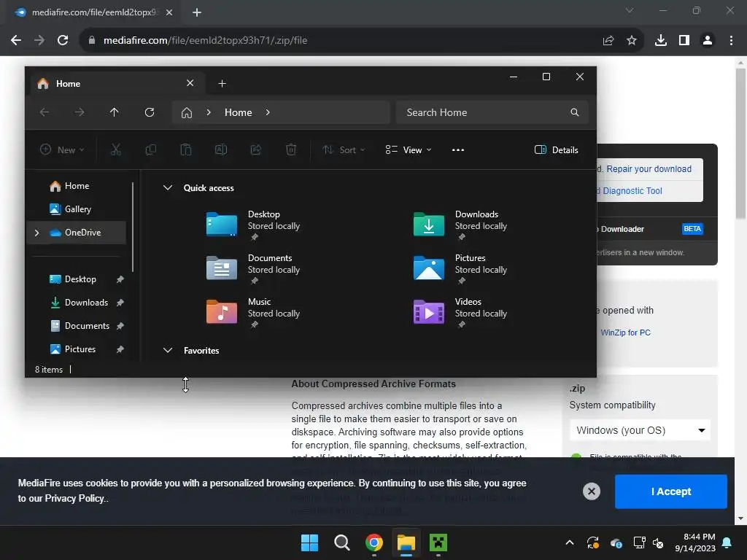This screenshot has width=747, height=560.
Task: Open Chrome downloads tray icon
Action: [661, 41]
